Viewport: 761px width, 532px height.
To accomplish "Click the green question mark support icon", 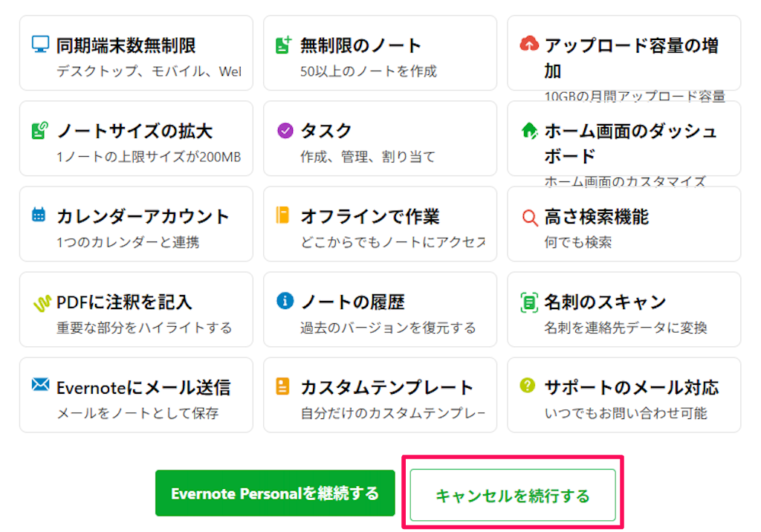I will tap(528, 386).
